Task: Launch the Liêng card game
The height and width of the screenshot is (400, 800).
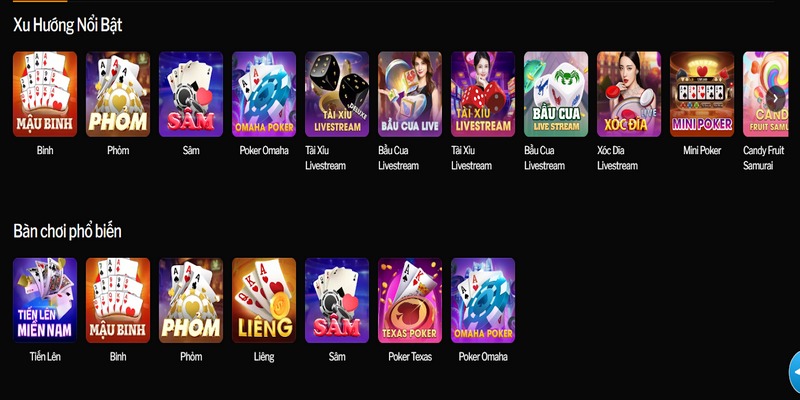Action: pyautogui.click(x=264, y=301)
